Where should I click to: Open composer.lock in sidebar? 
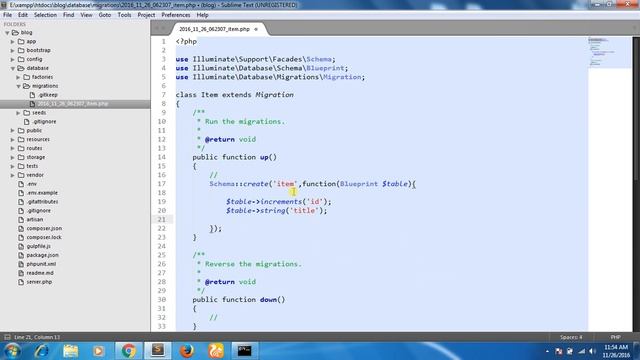(44, 238)
